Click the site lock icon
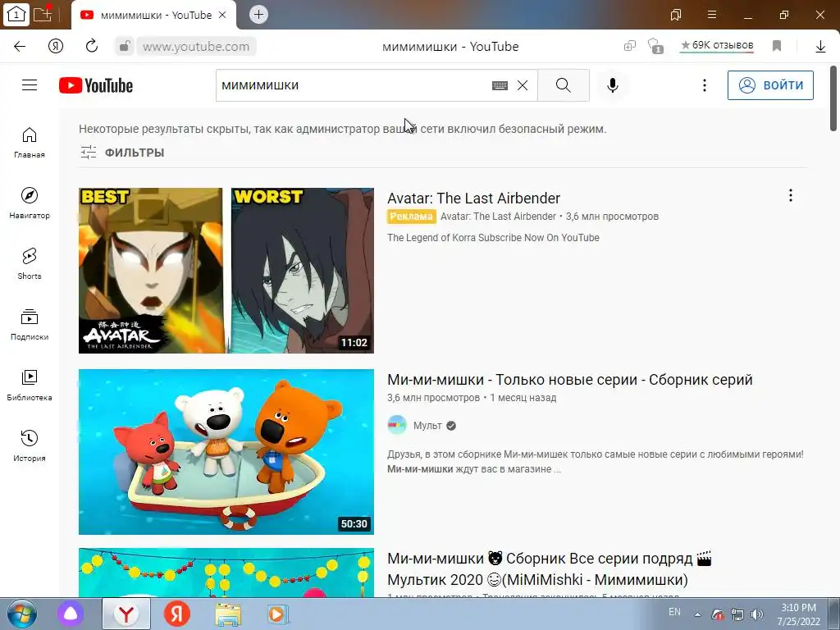Screen dimensions: 840x630 pyautogui.click(x=125, y=47)
